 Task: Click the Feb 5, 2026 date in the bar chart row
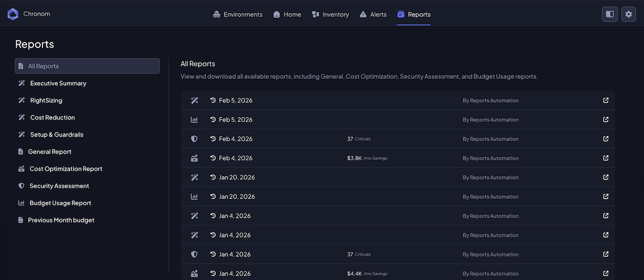[236, 120]
